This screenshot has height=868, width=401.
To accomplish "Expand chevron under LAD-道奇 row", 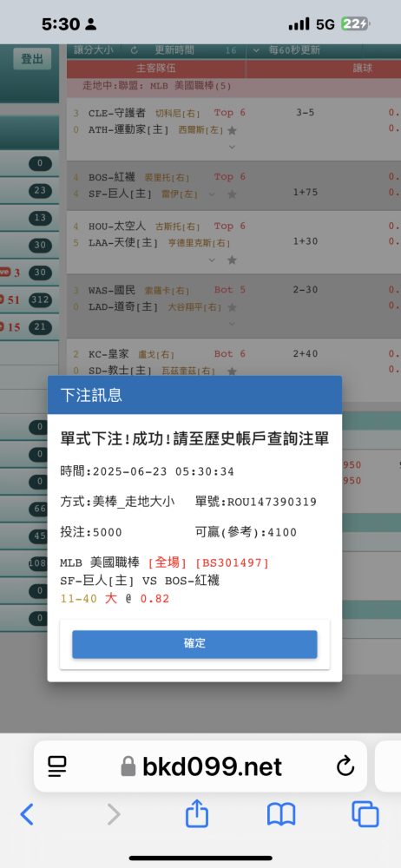I will tap(232, 324).
